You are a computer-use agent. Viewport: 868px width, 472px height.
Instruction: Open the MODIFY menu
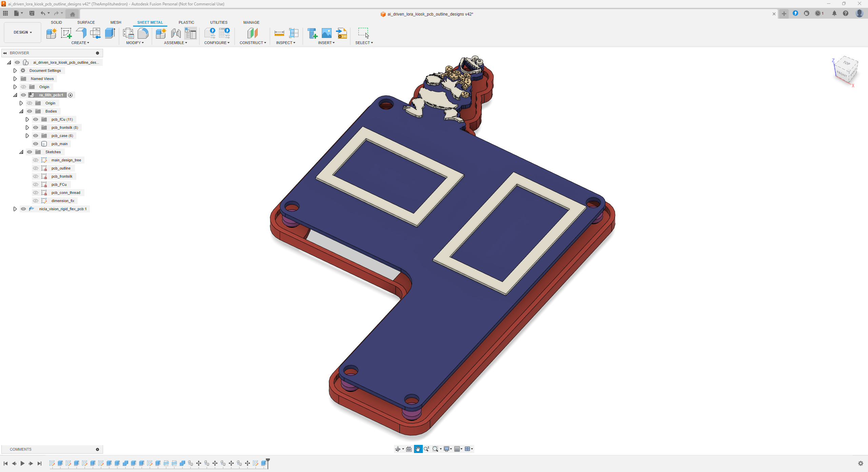(135, 43)
